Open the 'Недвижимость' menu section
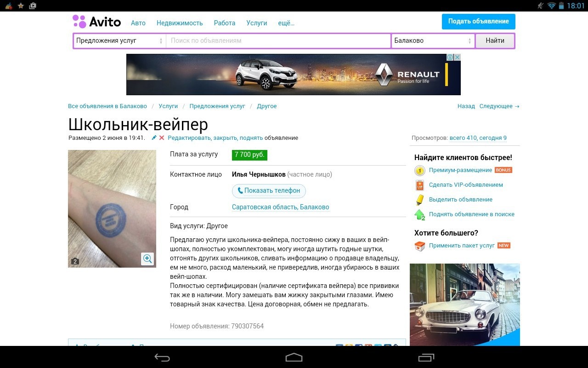The width and height of the screenshot is (588, 368). click(x=180, y=23)
